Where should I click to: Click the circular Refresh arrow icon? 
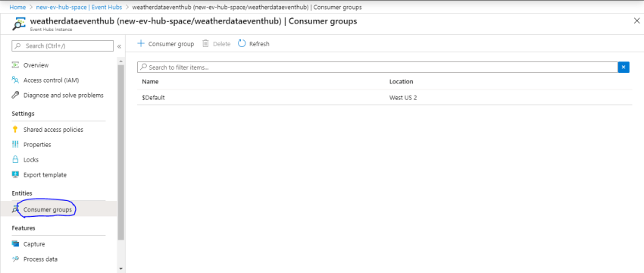(242, 43)
